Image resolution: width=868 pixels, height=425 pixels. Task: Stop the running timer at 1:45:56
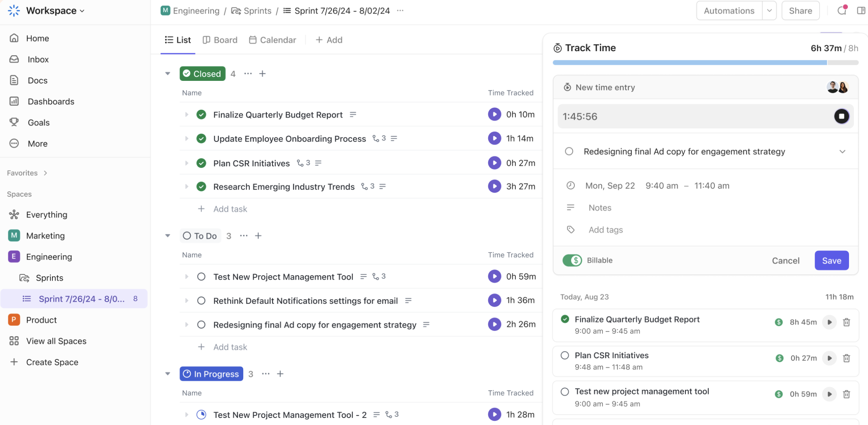(841, 116)
